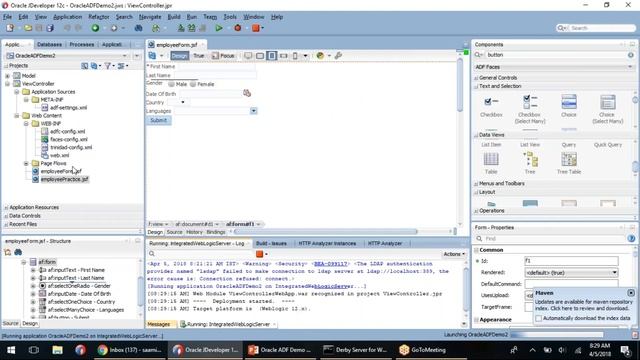640x360 pixels.
Task: Click the Checkbox component icon
Action: (x=491, y=101)
